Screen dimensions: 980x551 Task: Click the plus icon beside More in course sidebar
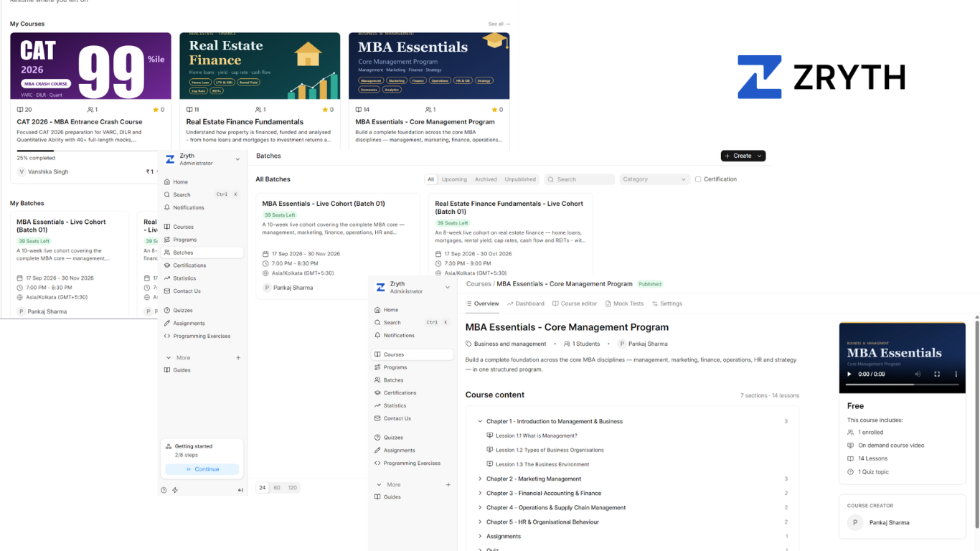(448, 485)
